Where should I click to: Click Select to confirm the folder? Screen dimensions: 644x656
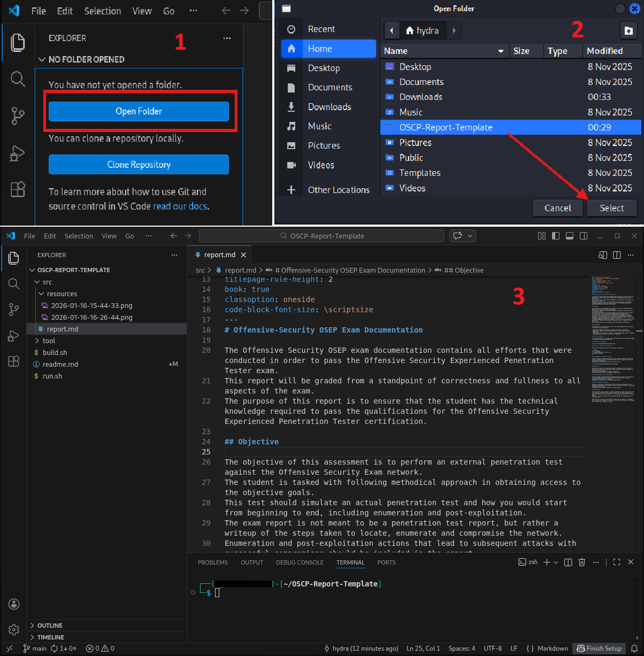coord(612,208)
